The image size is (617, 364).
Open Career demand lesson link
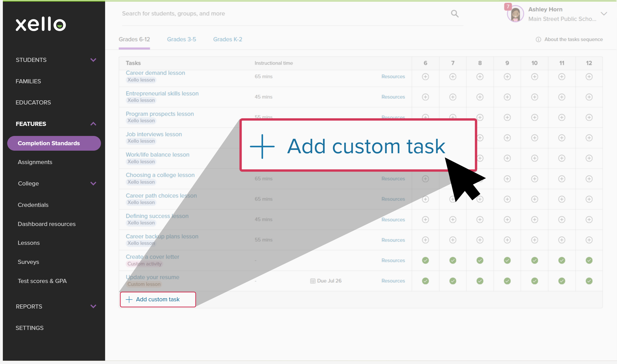click(155, 73)
